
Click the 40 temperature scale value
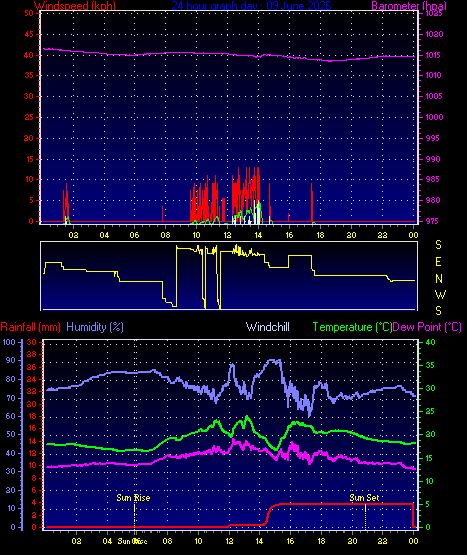click(x=430, y=342)
